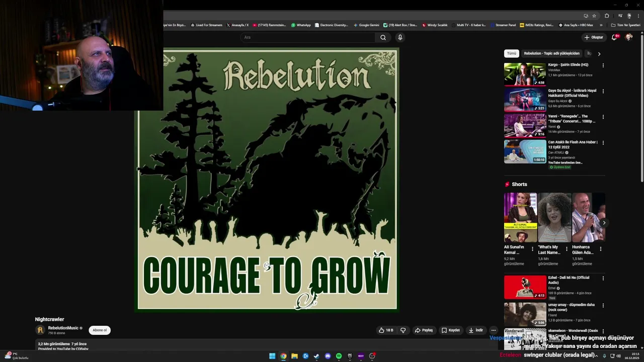This screenshot has width=644, height=362.
Task: Open YouTube notifications bell
Action: pos(614,37)
